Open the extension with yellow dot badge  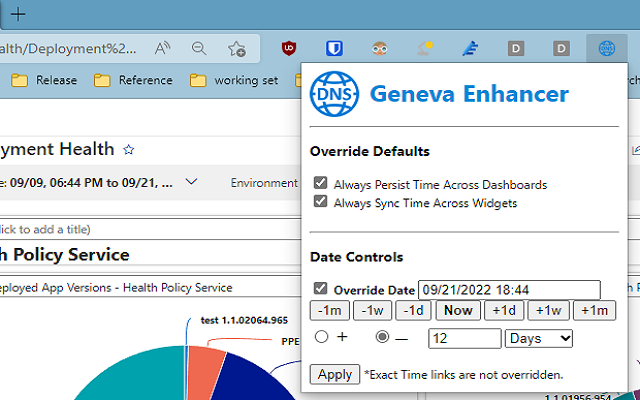coord(425,49)
